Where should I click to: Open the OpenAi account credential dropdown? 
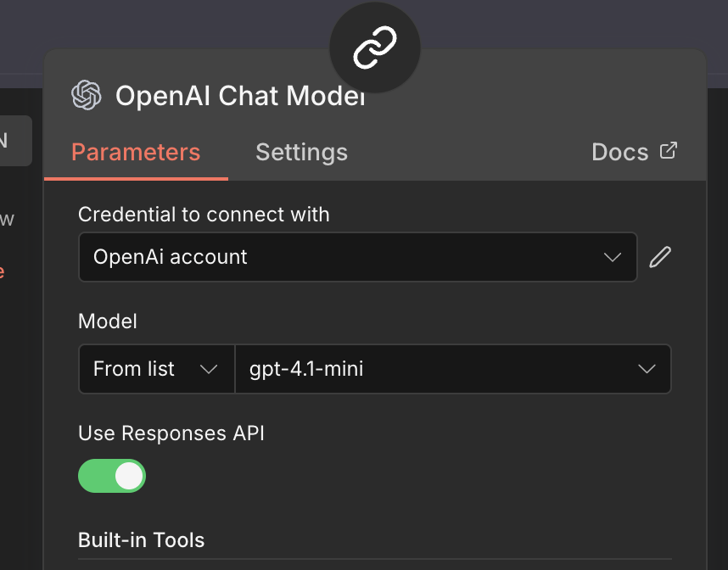tap(358, 257)
